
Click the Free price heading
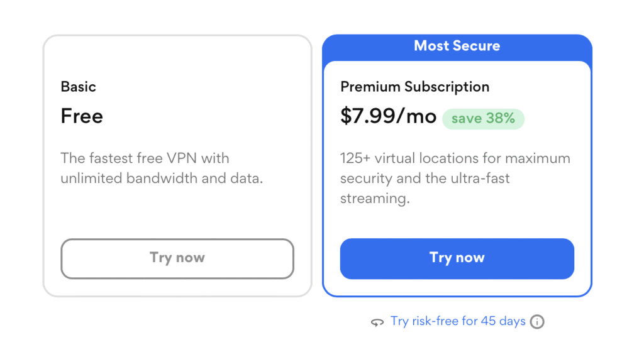[82, 116]
